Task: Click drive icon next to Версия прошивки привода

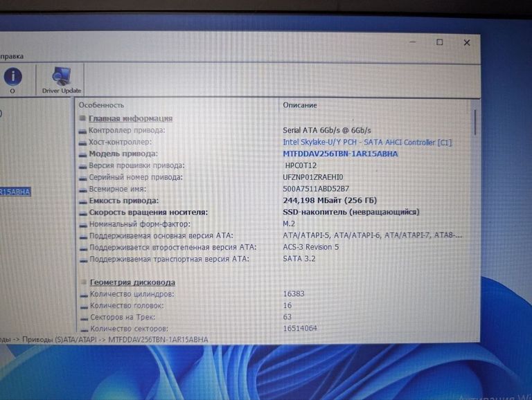Action: point(83,167)
